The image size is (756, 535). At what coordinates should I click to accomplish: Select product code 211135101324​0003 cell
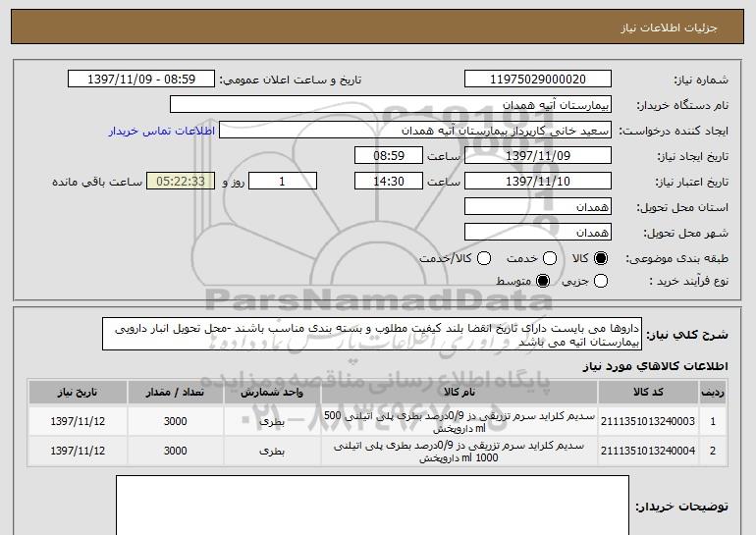(x=648, y=421)
